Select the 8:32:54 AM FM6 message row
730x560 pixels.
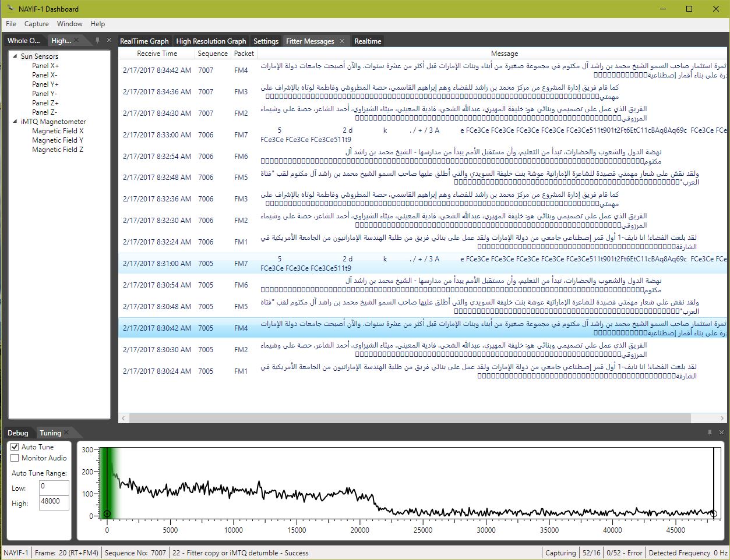click(x=422, y=157)
